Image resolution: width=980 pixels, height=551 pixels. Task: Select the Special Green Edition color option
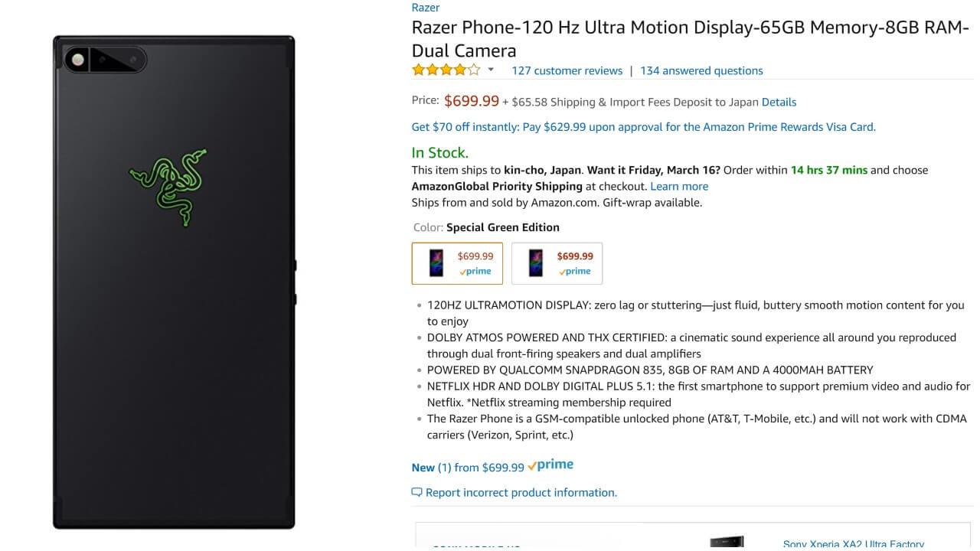tap(457, 263)
